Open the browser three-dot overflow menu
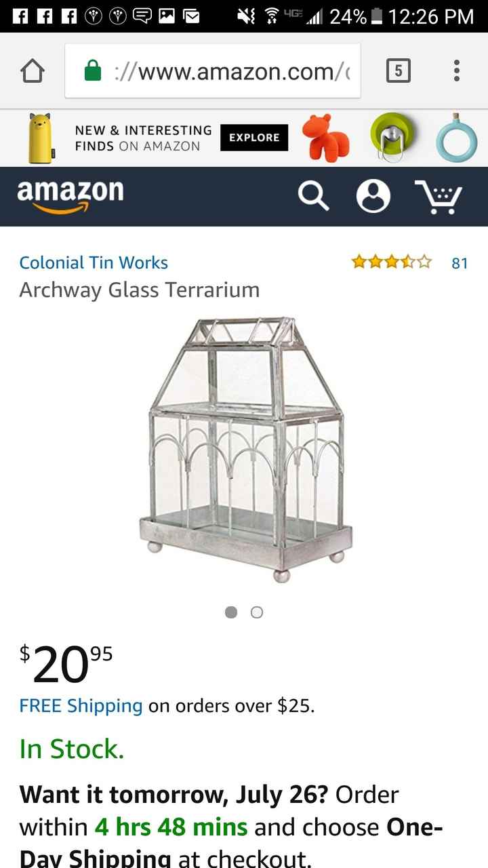The width and height of the screenshot is (488, 868). click(457, 71)
